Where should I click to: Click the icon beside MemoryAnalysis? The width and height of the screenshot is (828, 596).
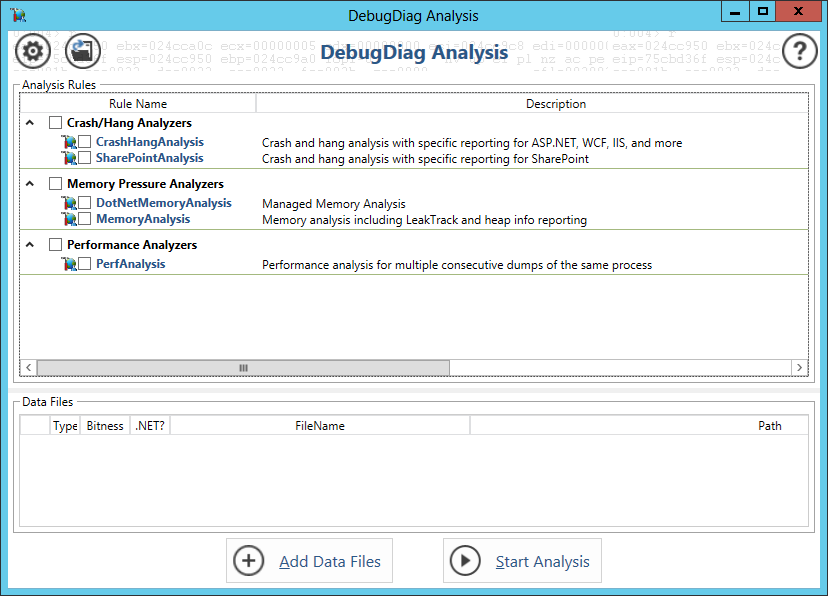click(69, 219)
